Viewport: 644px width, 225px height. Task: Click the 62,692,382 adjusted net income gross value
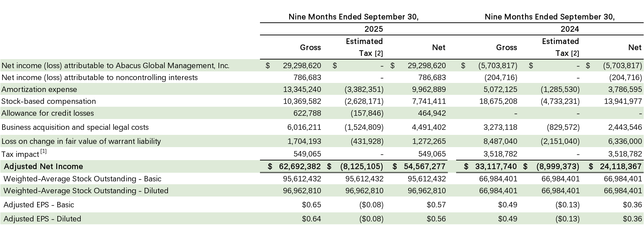[x=300, y=167]
